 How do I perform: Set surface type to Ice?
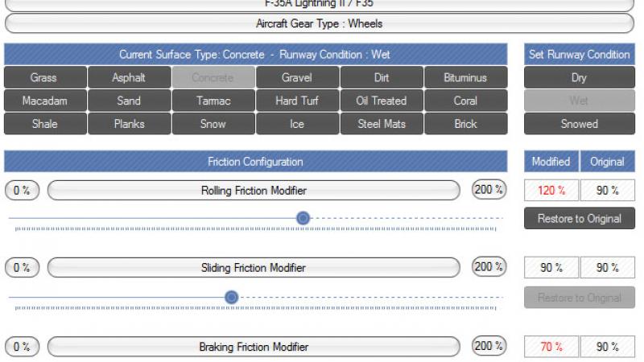click(297, 124)
